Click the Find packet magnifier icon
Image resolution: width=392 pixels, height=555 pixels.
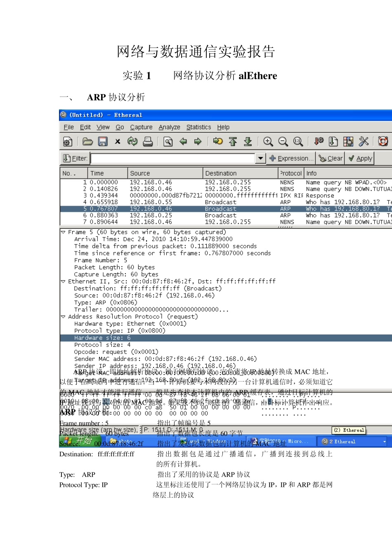coord(168,142)
